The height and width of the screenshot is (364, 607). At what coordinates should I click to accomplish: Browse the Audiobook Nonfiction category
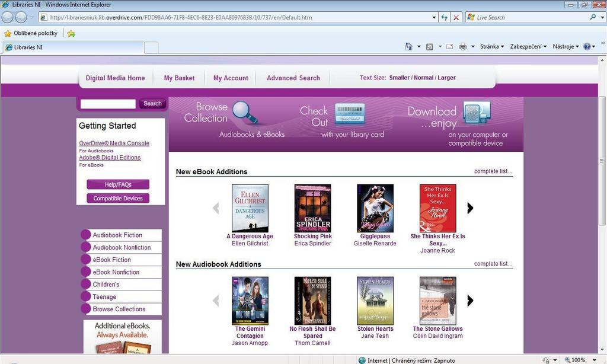[x=122, y=247]
